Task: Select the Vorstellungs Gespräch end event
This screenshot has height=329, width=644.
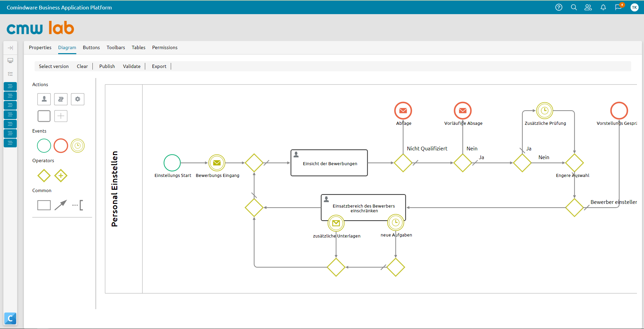Action: [x=619, y=111]
